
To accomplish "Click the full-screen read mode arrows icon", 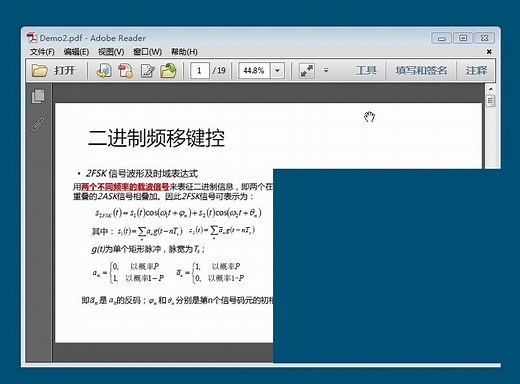I will (x=307, y=71).
